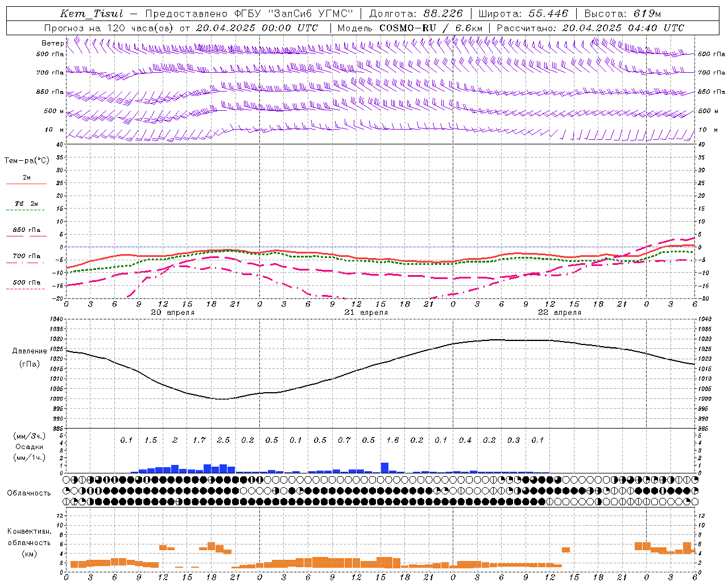The image size is (728, 582).
Task: Click the station name Kem_Tisul in header
Action: click(x=92, y=14)
